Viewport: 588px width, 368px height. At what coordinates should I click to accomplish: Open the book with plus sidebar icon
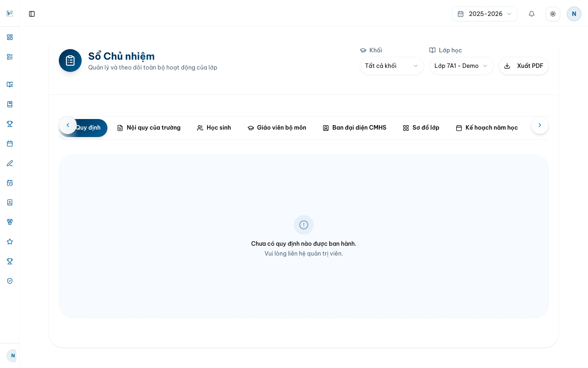[10, 202]
